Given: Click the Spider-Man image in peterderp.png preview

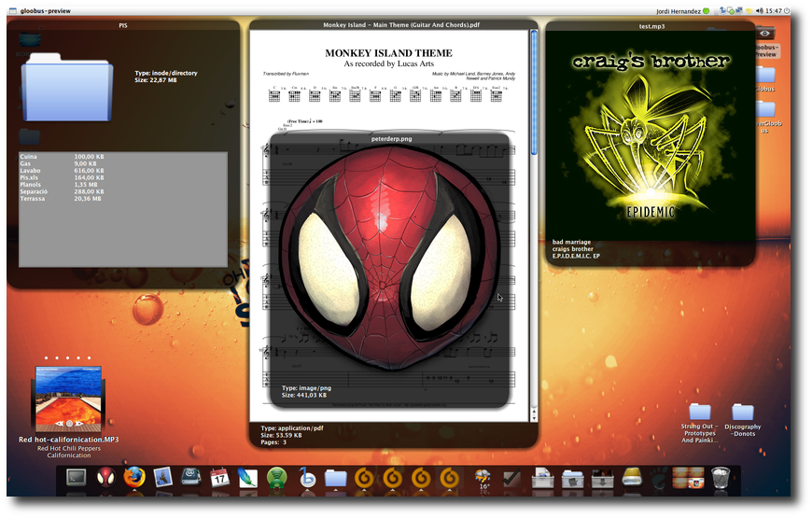Looking at the screenshot, I should tap(389, 258).
